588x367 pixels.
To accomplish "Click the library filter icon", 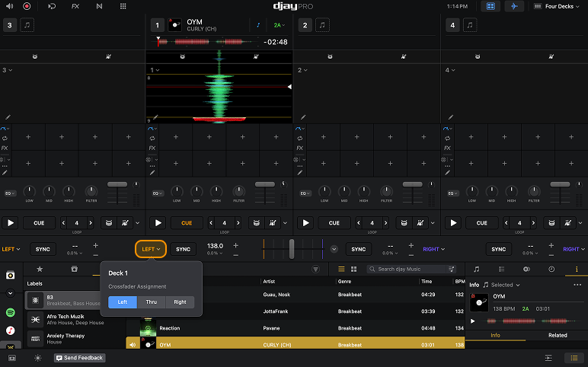I will point(315,270).
